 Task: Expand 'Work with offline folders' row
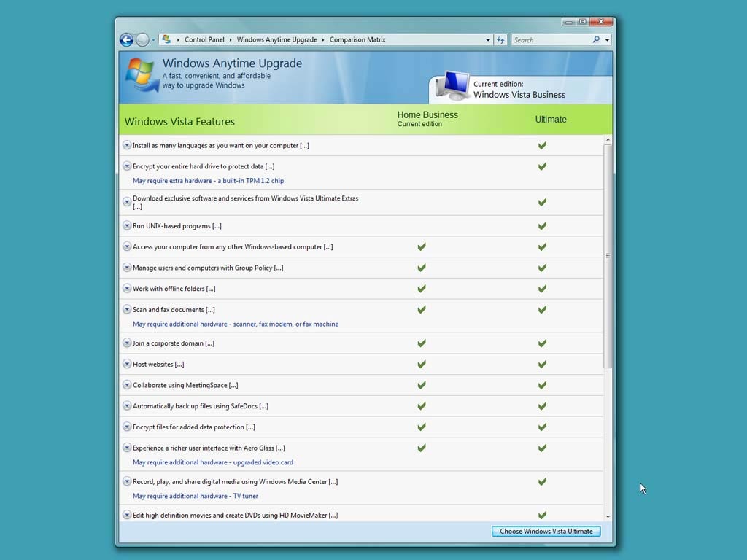[x=127, y=288]
